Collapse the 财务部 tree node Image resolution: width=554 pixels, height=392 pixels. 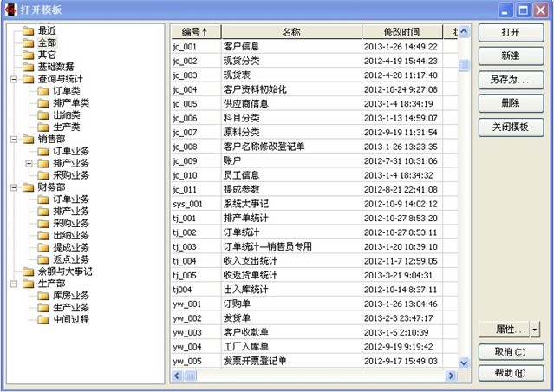click(14, 186)
